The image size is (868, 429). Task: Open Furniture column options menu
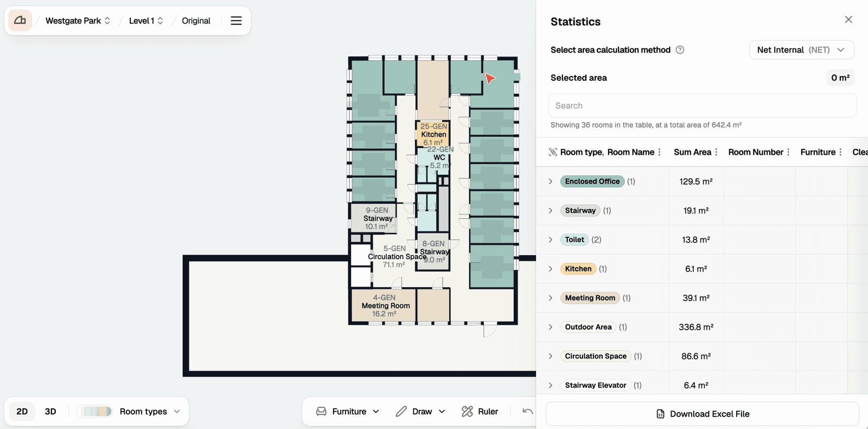pos(840,152)
